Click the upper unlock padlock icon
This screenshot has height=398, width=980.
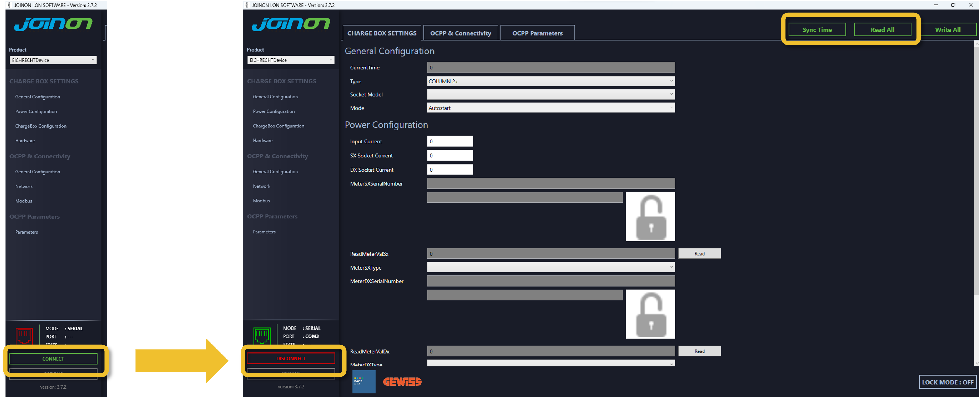[x=650, y=216]
